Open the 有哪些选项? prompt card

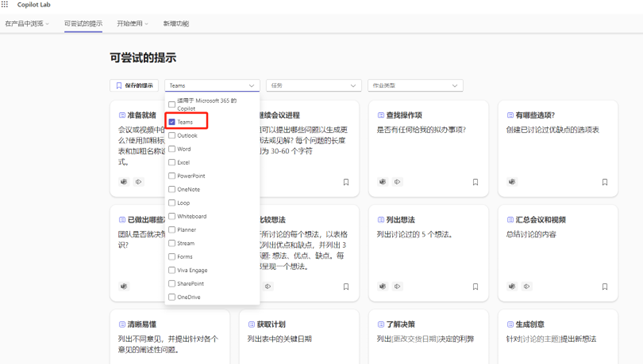(558, 149)
